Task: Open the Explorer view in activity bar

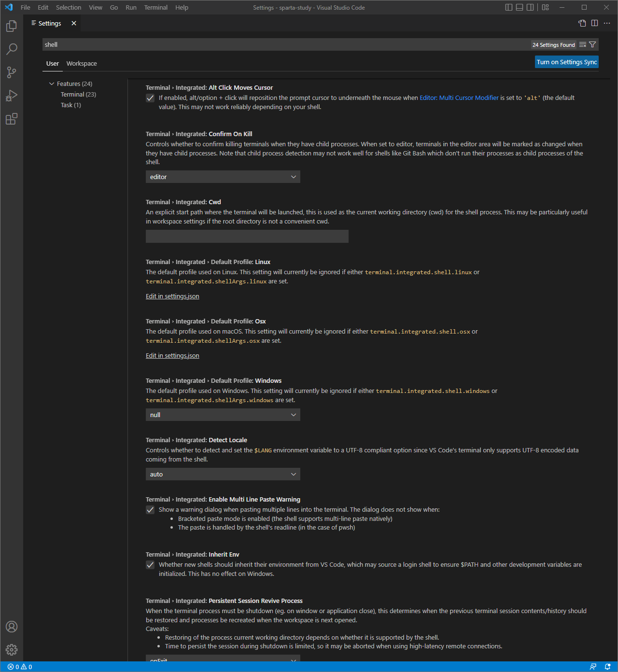Action: [x=12, y=26]
